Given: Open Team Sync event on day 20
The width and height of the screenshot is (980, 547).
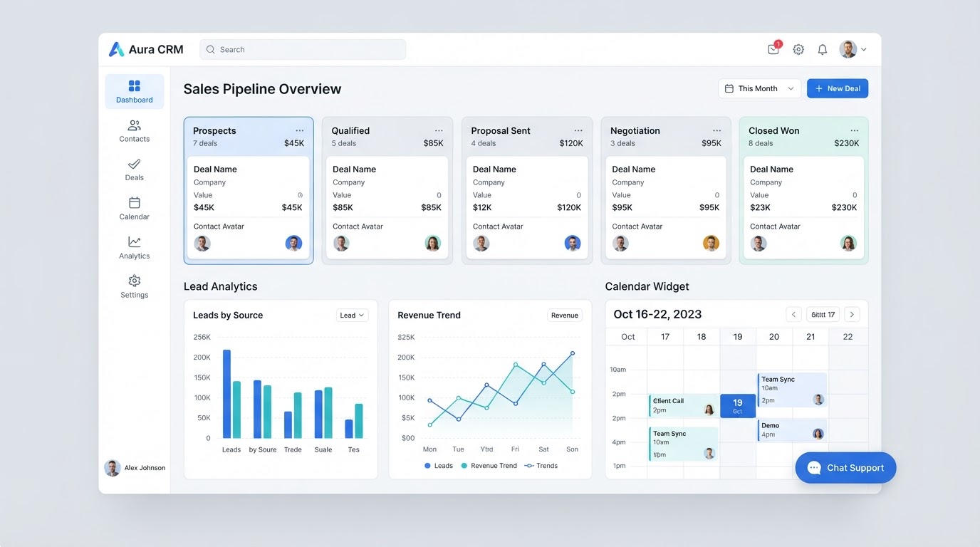Looking at the screenshot, I should (792, 390).
